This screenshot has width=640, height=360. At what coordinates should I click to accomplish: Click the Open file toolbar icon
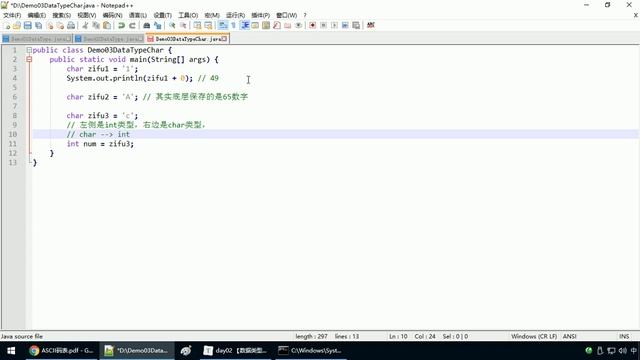point(17,25)
